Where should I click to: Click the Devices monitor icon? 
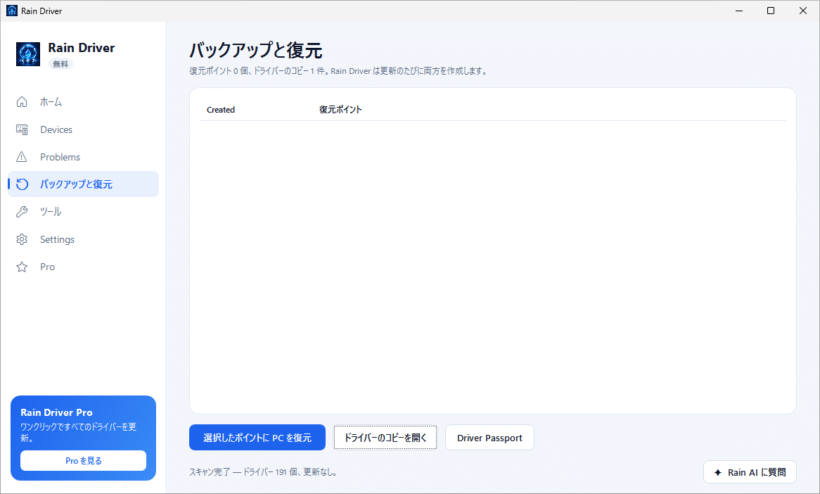[x=21, y=130]
